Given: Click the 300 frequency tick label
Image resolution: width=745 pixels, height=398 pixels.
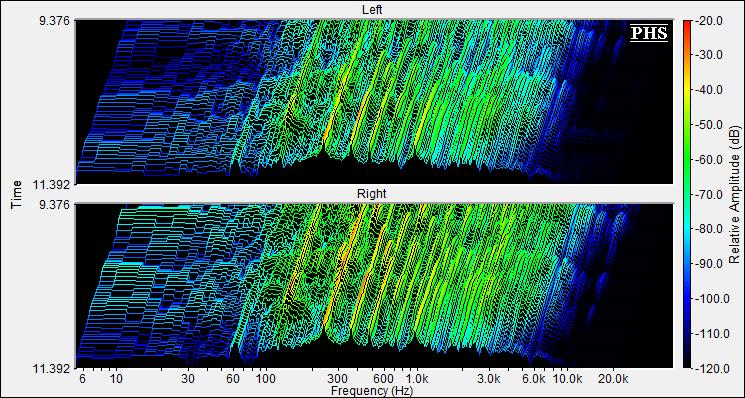Looking at the screenshot, I should (x=338, y=379).
